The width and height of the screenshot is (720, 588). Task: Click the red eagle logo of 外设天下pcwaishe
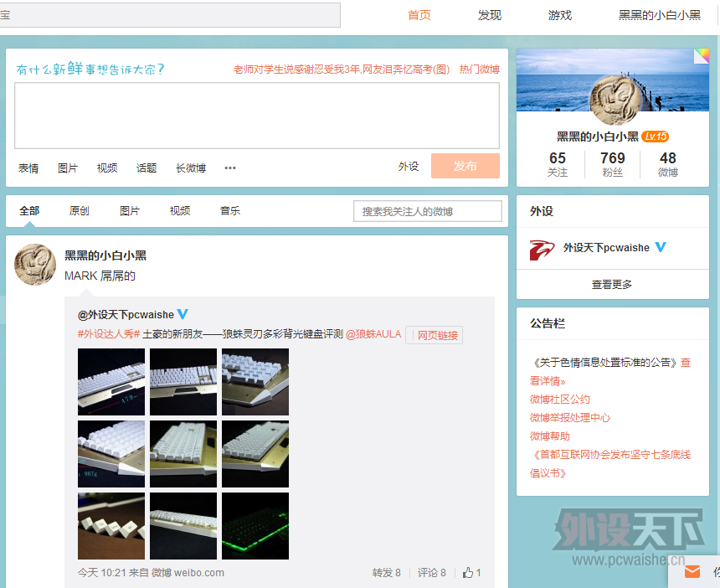(x=542, y=250)
